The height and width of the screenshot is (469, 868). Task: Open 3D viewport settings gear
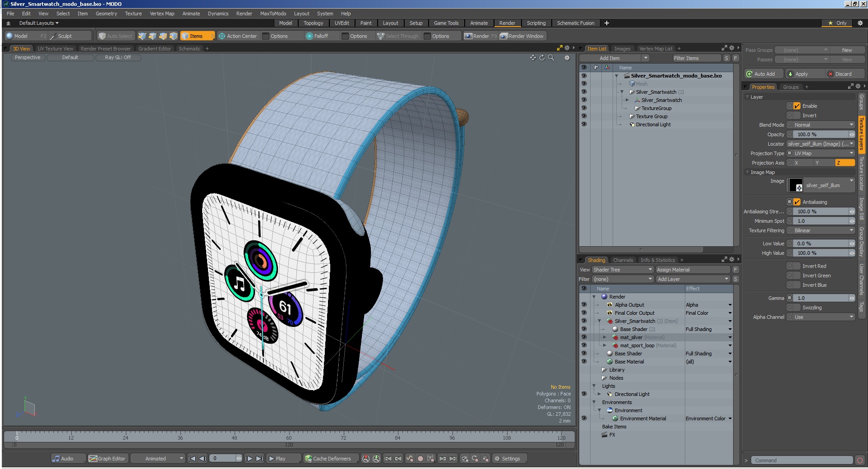coord(567,58)
